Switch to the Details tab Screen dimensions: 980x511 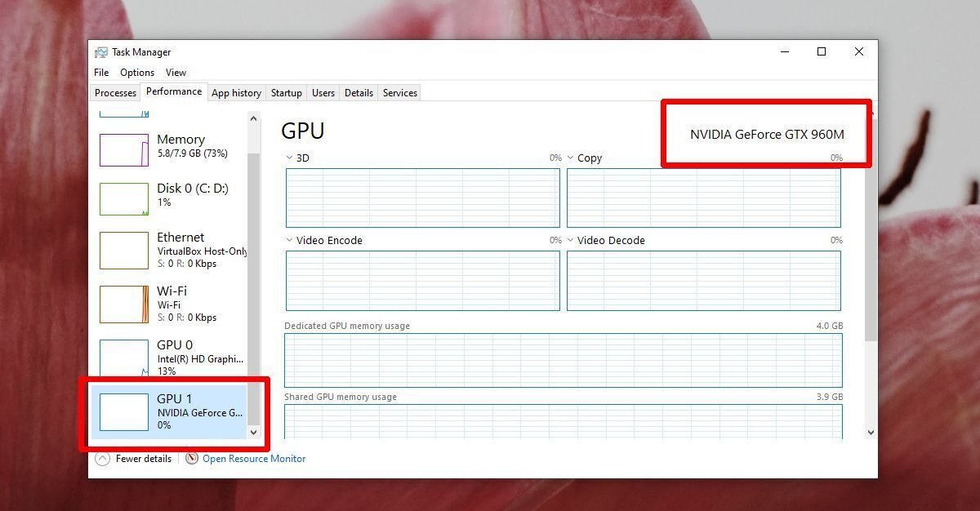tap(359, 93)
